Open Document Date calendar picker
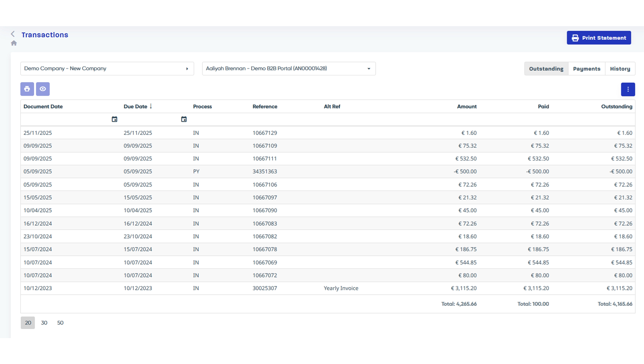 pyautogui.click(x=114, y=119)
